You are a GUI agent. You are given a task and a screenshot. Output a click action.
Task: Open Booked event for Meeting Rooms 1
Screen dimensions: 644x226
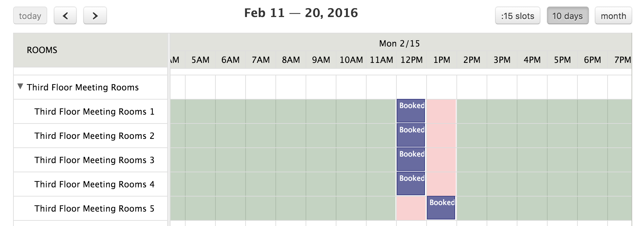coord(411,111)
